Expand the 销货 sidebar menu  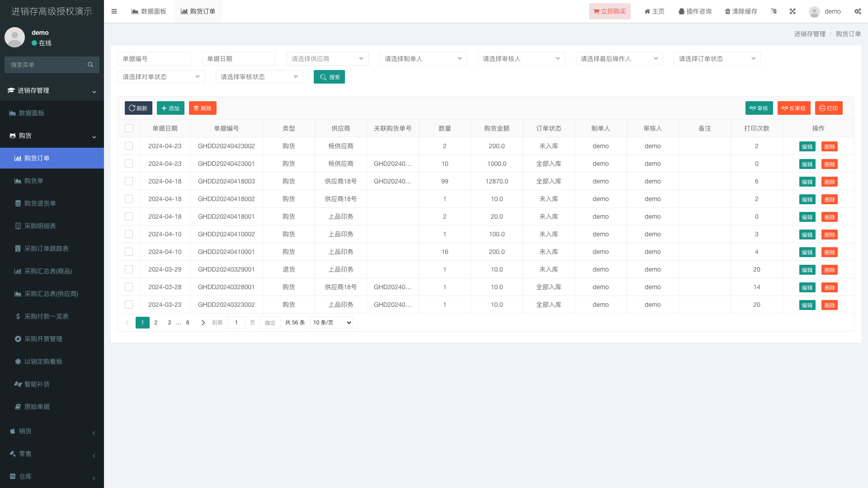[x=52, y=431]
